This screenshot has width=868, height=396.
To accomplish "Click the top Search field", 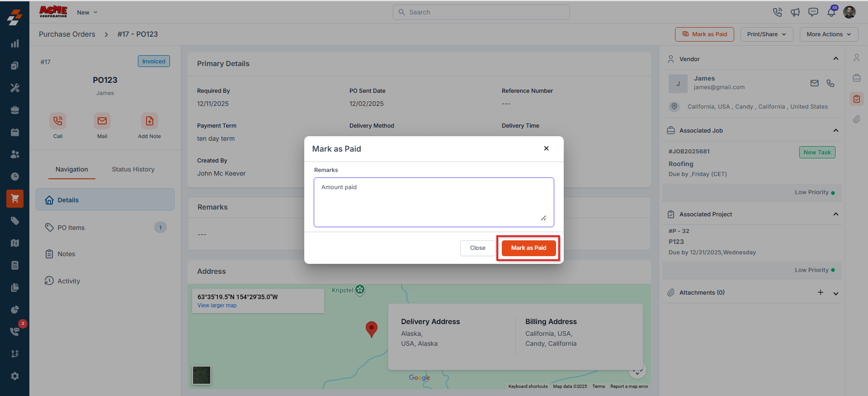I will point(481,12).
